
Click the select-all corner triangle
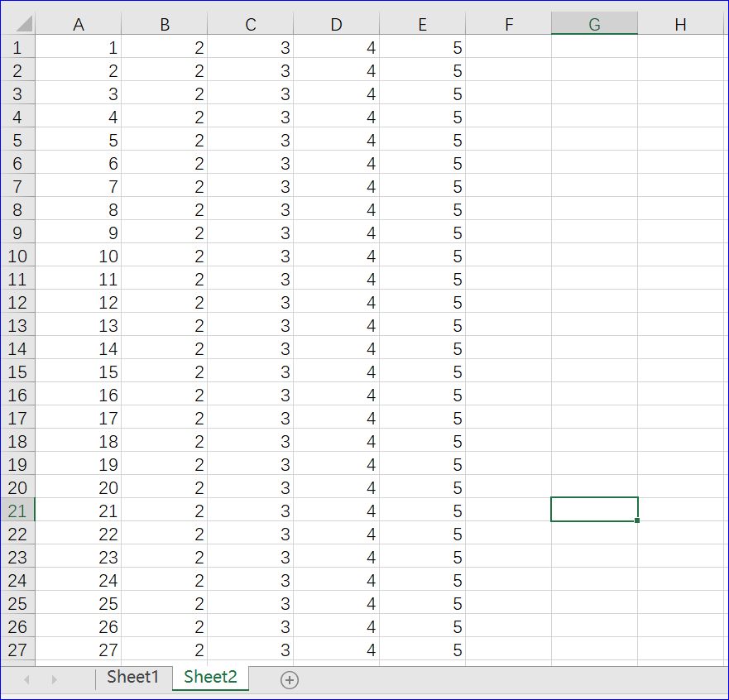pos(23,24)
